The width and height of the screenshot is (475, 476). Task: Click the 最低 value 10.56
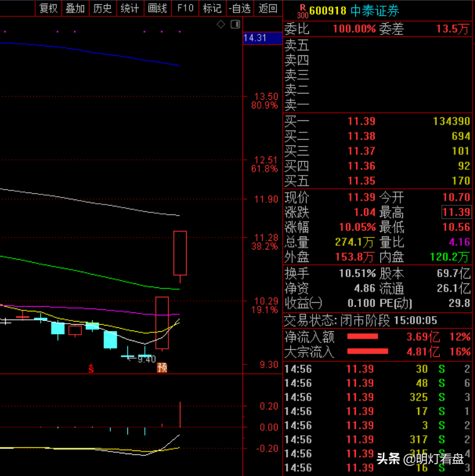[456, 227]
